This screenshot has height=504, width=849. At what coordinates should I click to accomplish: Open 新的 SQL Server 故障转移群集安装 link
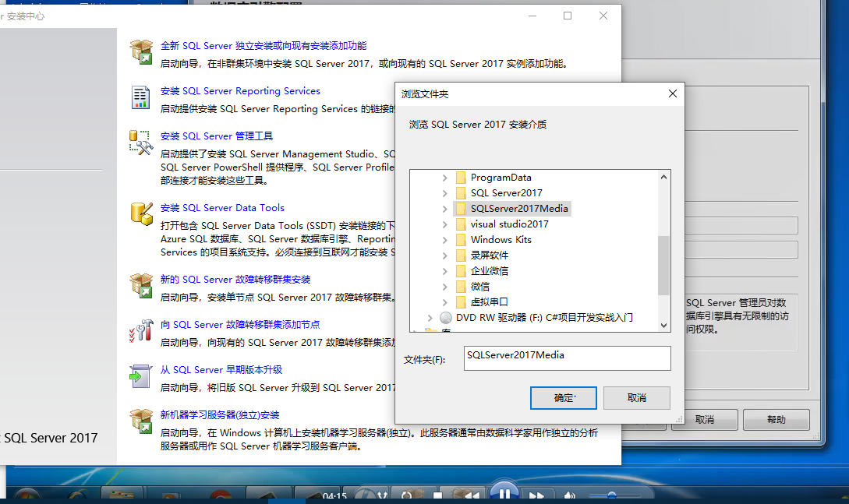[235, 280]
